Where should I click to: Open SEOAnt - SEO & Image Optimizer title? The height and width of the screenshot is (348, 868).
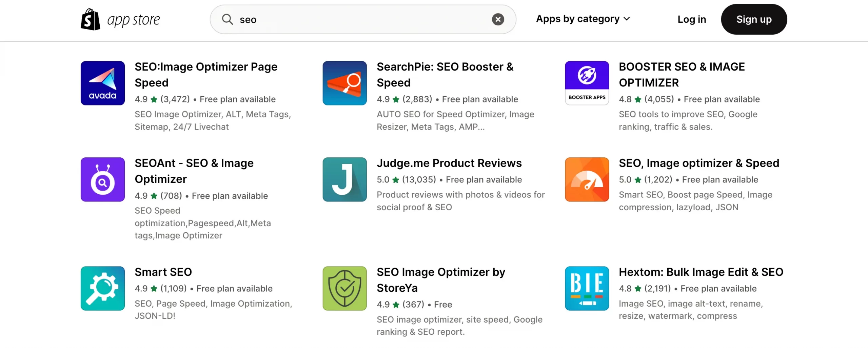pyautogui.click(x=194, y=171)
